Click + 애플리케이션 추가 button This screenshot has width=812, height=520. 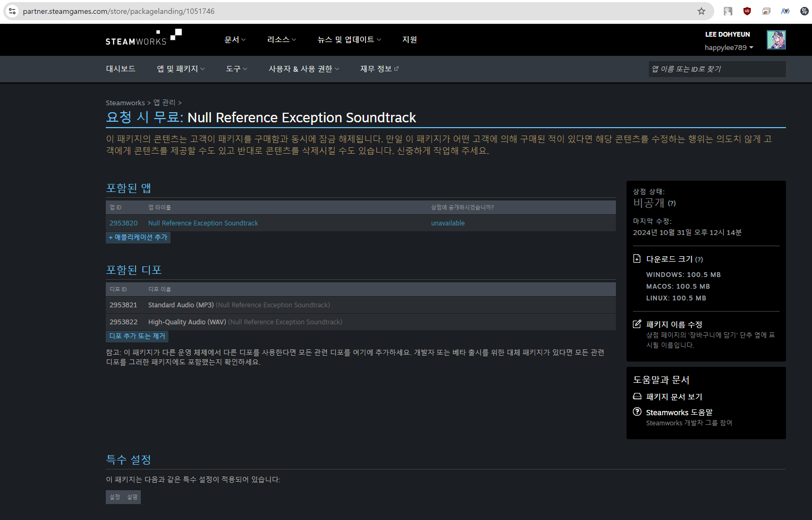[138, 237]
